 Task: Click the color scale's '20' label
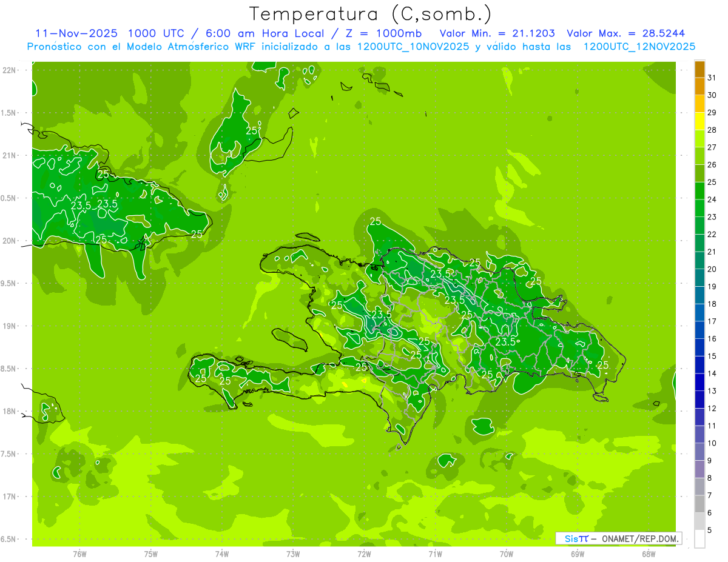coord(712,269)
